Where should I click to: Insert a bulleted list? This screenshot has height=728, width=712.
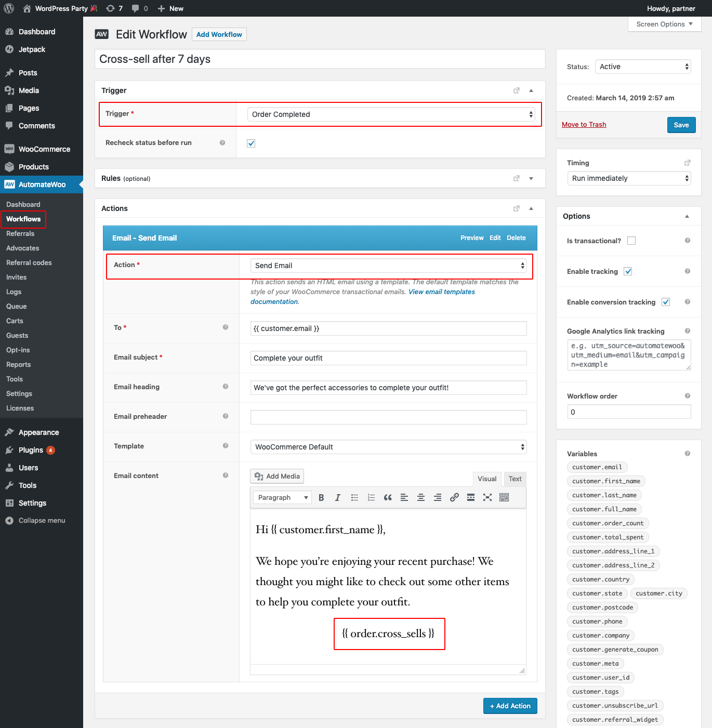pos(354,498)
